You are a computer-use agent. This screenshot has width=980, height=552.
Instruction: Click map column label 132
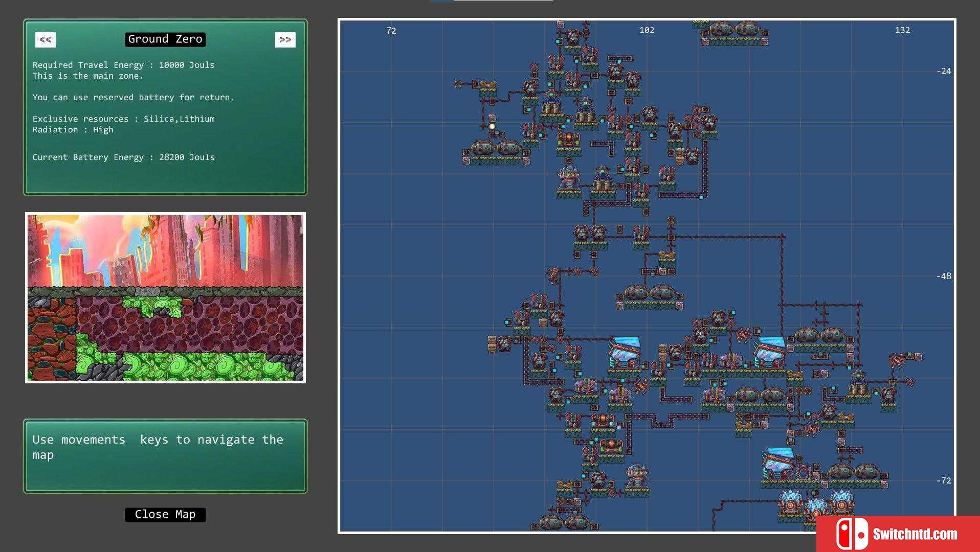(x=902, y=30)
